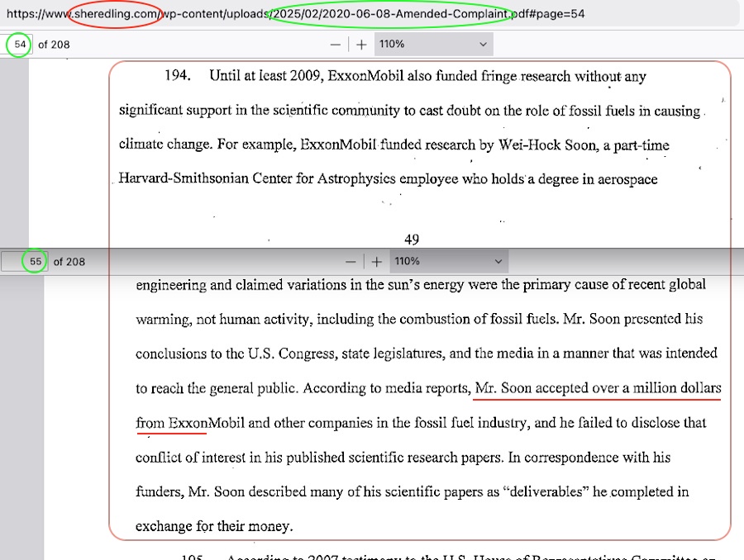Viewport: 744px width, 560px height.
Task: Click paragraph number 194 in the document
Action: [178, 77]
